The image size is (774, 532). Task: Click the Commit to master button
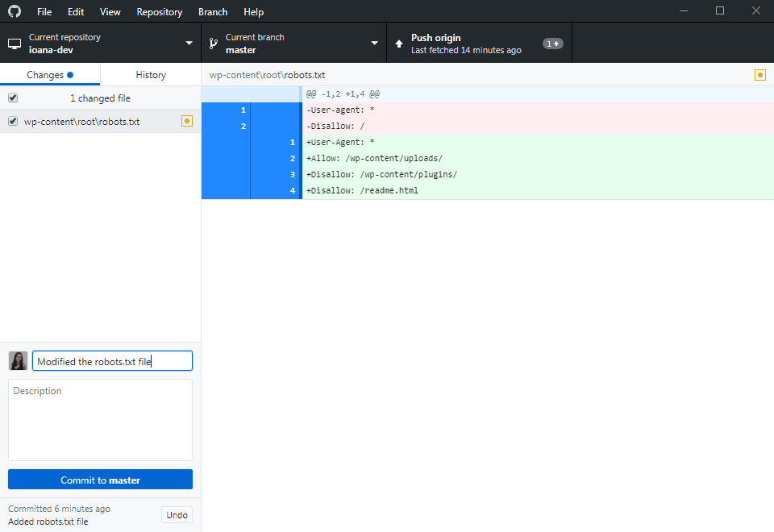coord(100,480)
